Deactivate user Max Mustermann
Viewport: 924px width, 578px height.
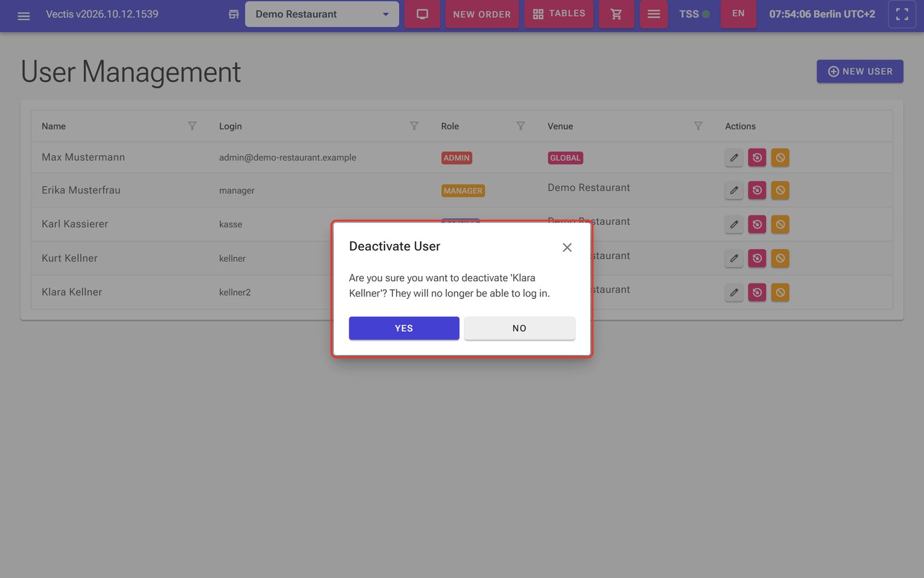coord(780,158)
